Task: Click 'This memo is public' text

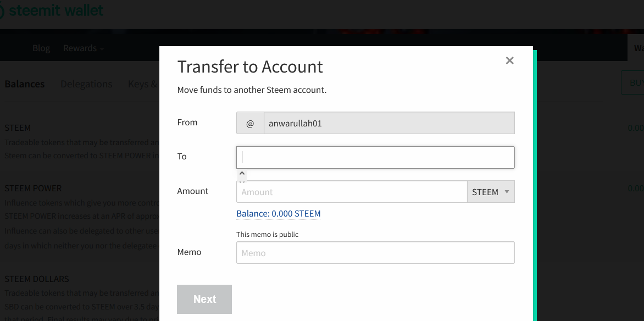Action: [268, 234]
